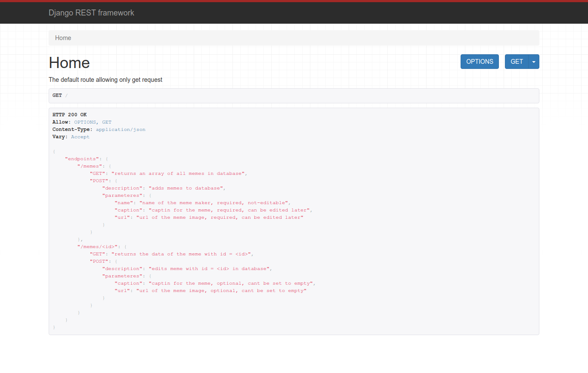Click the Allow header label

coord(62,122)
